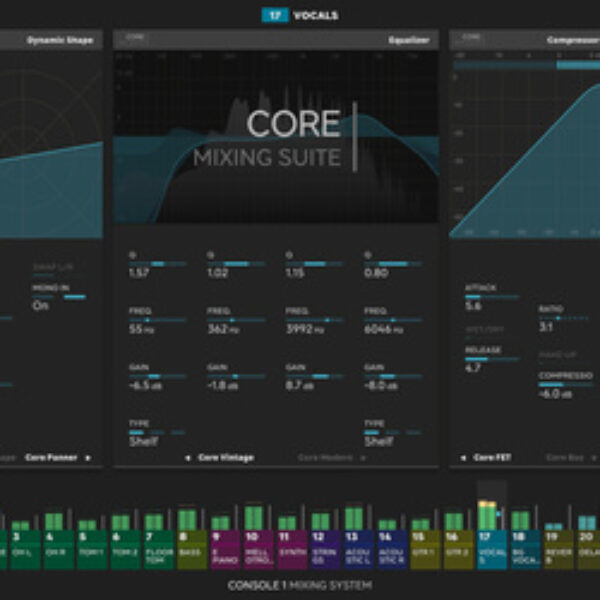Adjust the 55 Hz frequency slider
Viewport: 600px width, 600px height.
tap(158, 320)
